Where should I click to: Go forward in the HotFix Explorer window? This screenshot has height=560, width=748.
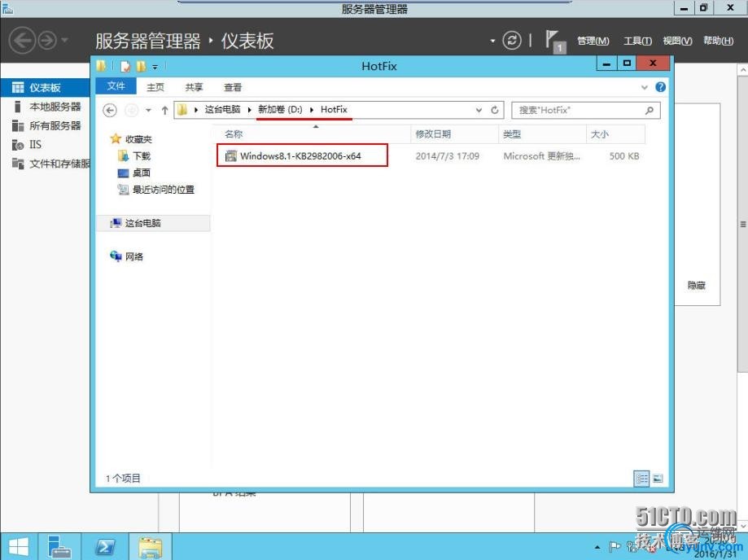131,110
